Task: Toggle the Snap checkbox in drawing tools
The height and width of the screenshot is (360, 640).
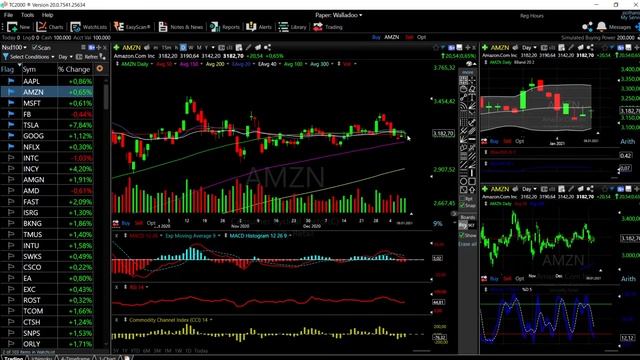Action: pyautogui.click(x=462, y=205)
